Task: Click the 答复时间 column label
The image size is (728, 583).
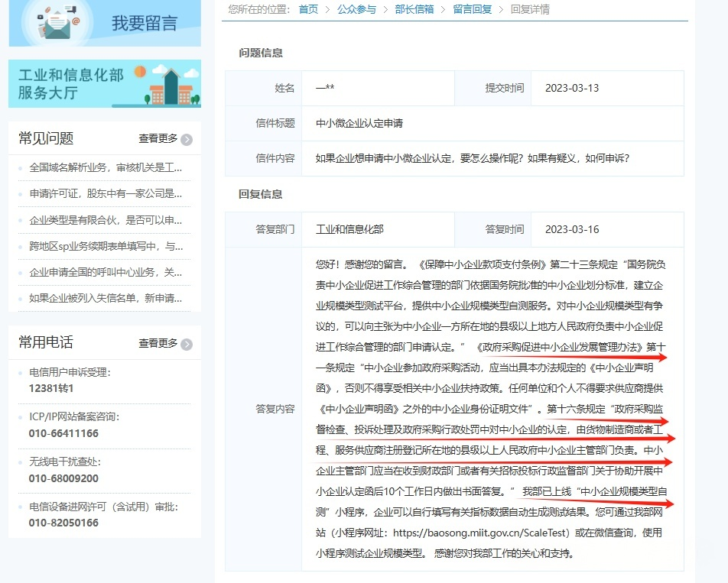Action: point(505,229)
